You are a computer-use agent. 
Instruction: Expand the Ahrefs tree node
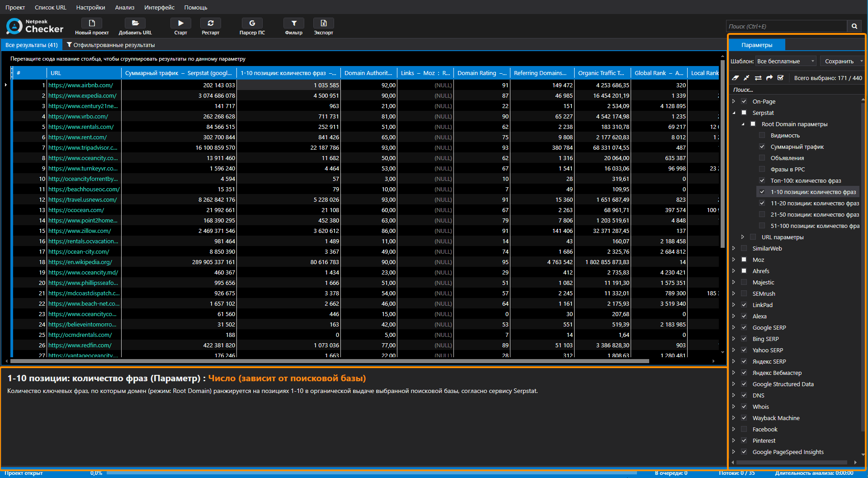[x=734, y=271]
